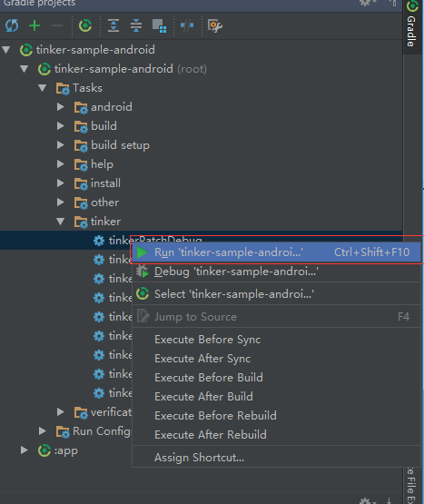This screenshot has height=504, width=424.
Task: Open panel settings gear in header
Action: 367,3
